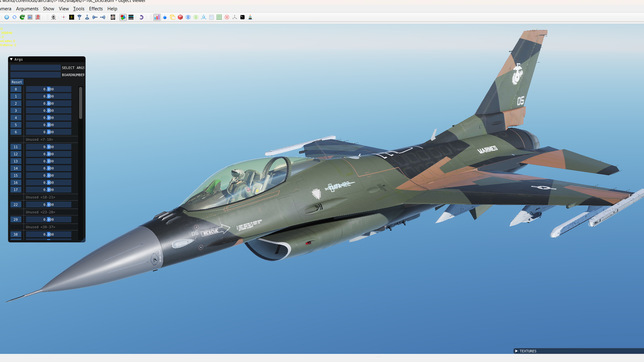Click the BOARDNUMBER input field
This screenshot has height=362, width=644.
[35, 74]
